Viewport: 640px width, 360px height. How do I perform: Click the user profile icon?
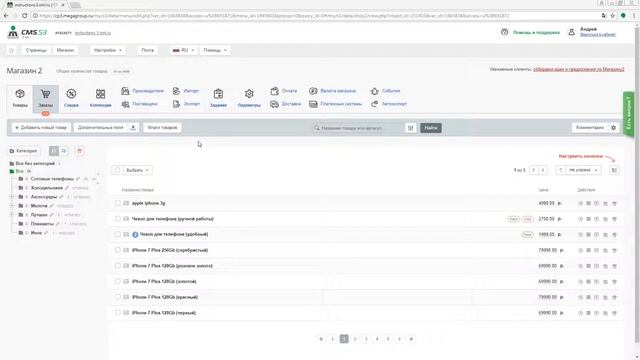[x=571, y=32]
